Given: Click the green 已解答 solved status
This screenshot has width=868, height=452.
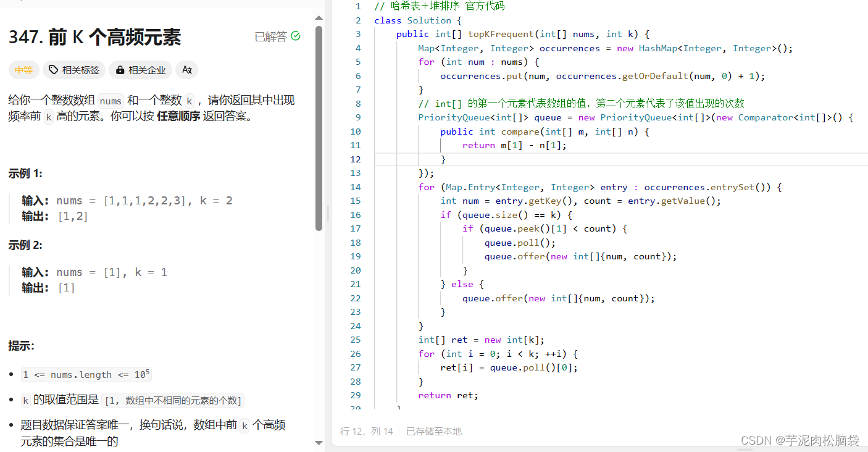Looking at the screenshot, I should pyautogui.click(x=277, y=36).
